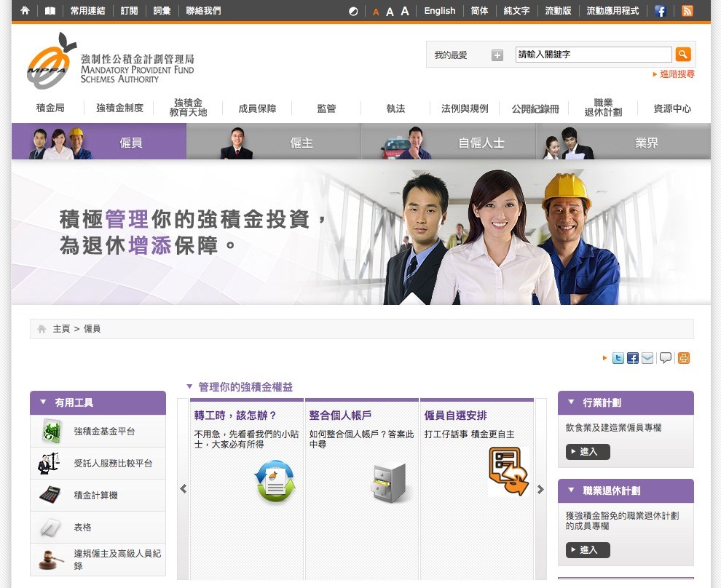Screen dimensions: 721x588
Task: Advance carousel with right arrow
Action: click(540, 489)
